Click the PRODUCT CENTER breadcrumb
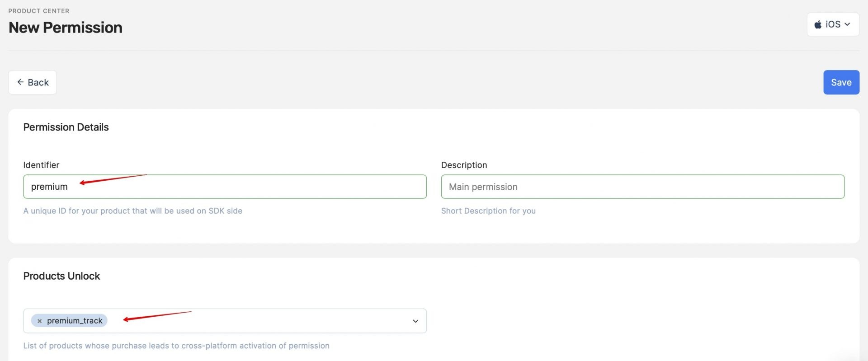 [x=39, y=11]
